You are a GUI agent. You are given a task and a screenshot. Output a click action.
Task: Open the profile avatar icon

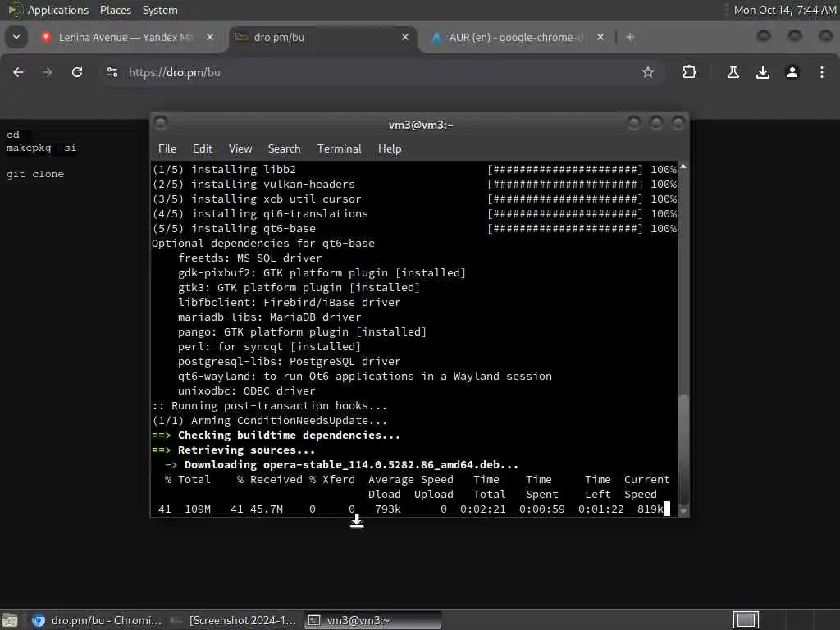pyautogui.click(x=792, y=72)
